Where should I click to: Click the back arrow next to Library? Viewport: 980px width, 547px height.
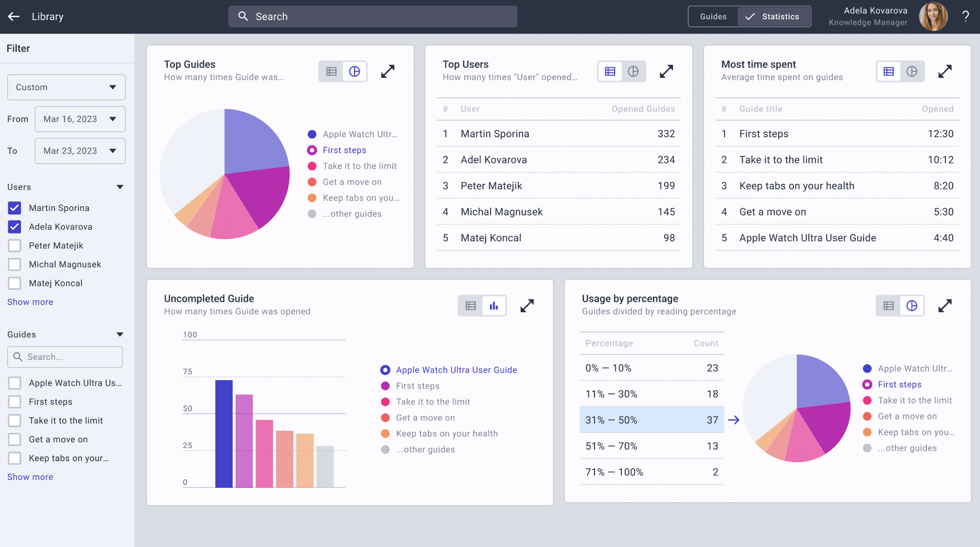(14, 16)
